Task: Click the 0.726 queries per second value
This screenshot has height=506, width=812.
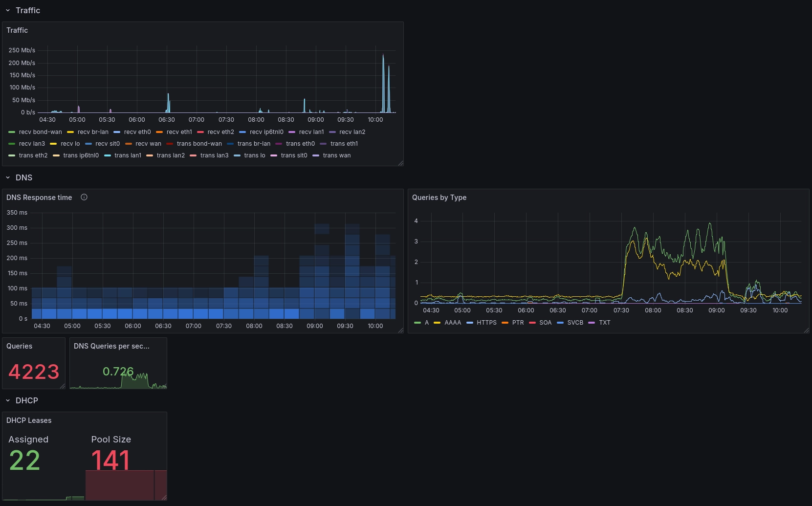Action: coord(118,372)
